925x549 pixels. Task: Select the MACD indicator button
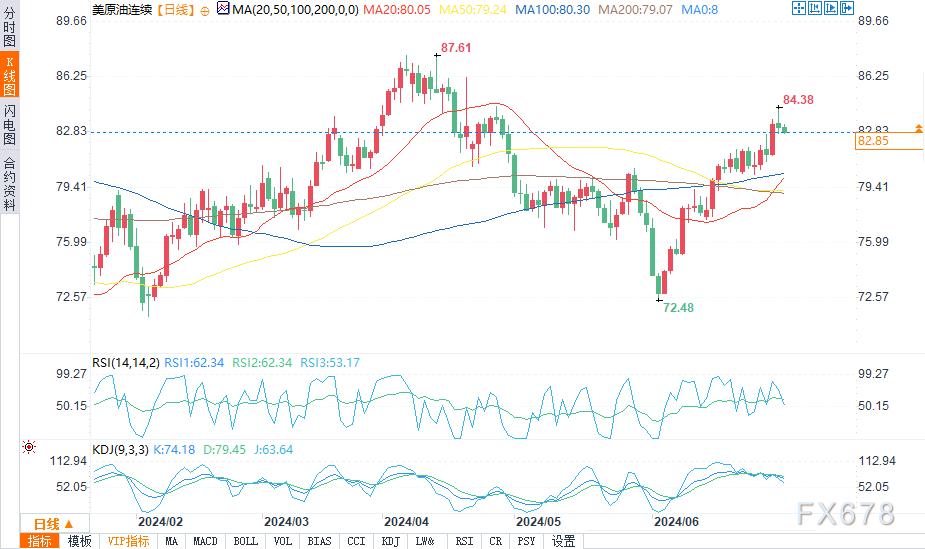point(205,541)
